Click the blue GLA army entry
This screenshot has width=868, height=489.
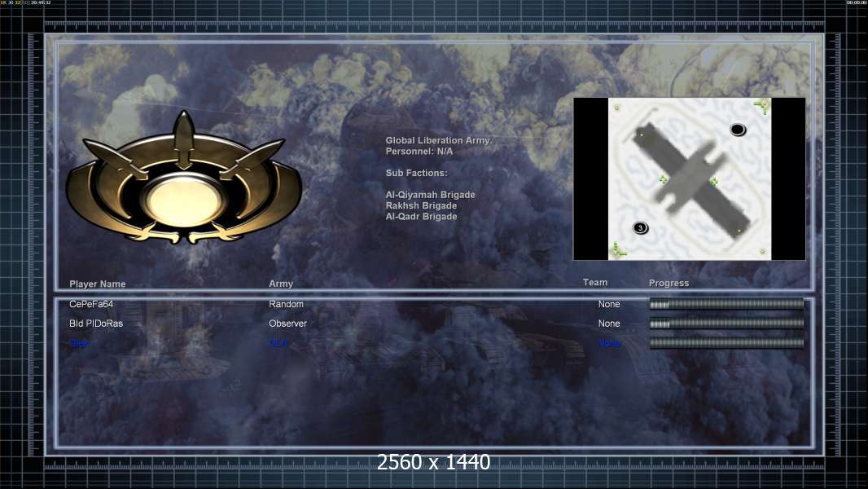tap(278, 343)
